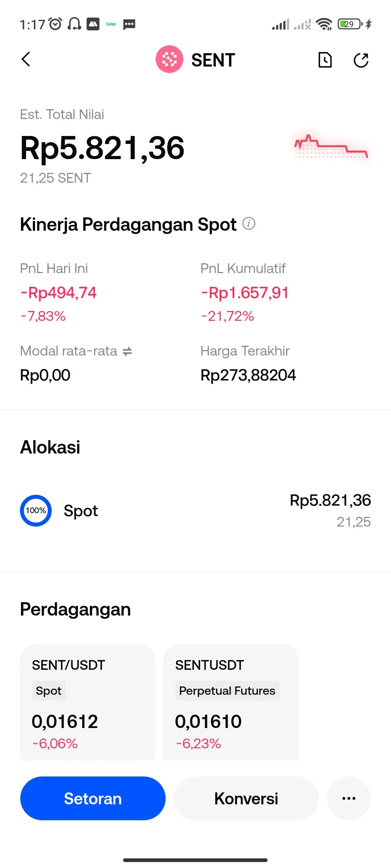The width and height of the screenshot is (391, 868).
Task: Tap the back arrow icon
Action: pos(26,60)
